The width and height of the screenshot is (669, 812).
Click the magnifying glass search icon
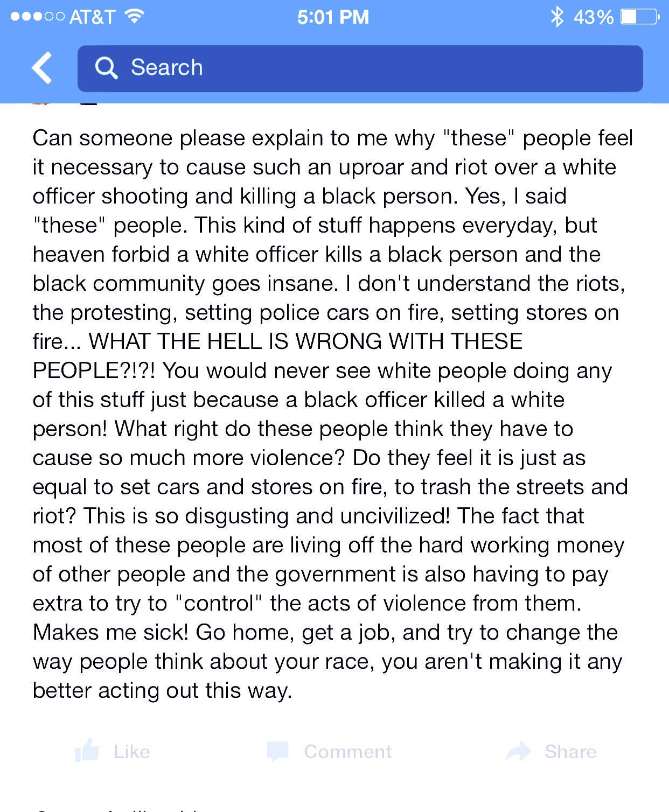click(x=106, y=68)
